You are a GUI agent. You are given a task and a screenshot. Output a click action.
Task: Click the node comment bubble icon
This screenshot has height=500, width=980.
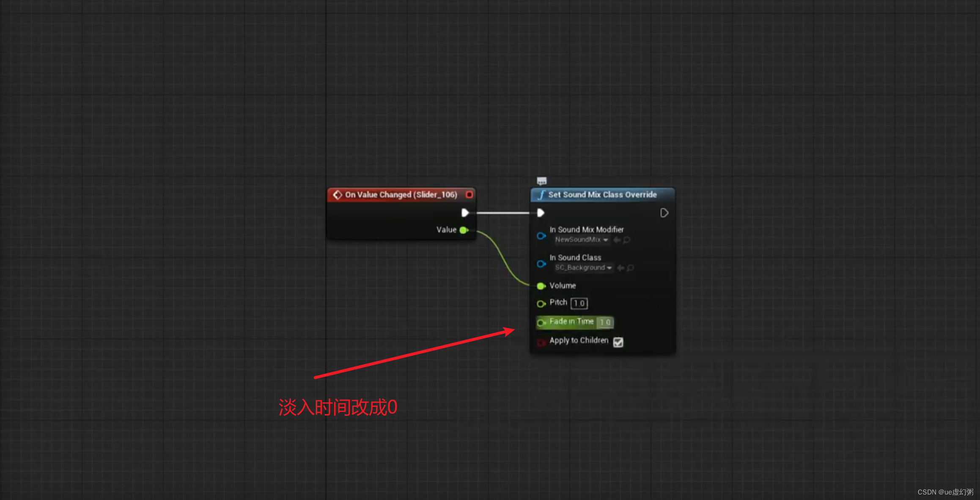(541, 181)
